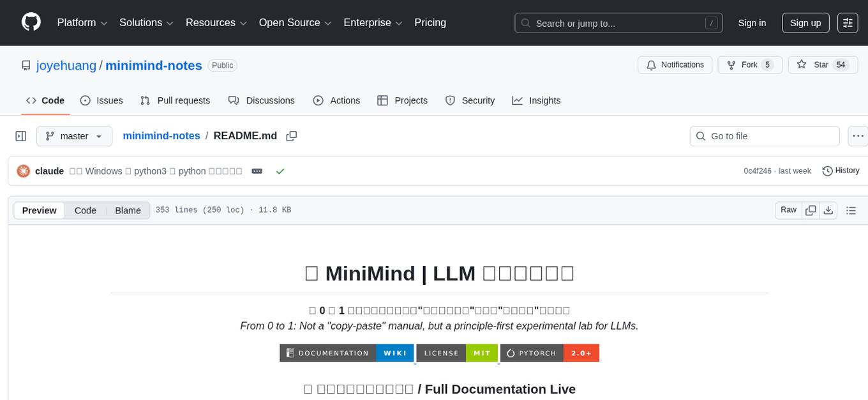This screenshot has width=868, height=400.
Task: Copy the README.md file path
Action: [292, 135]
